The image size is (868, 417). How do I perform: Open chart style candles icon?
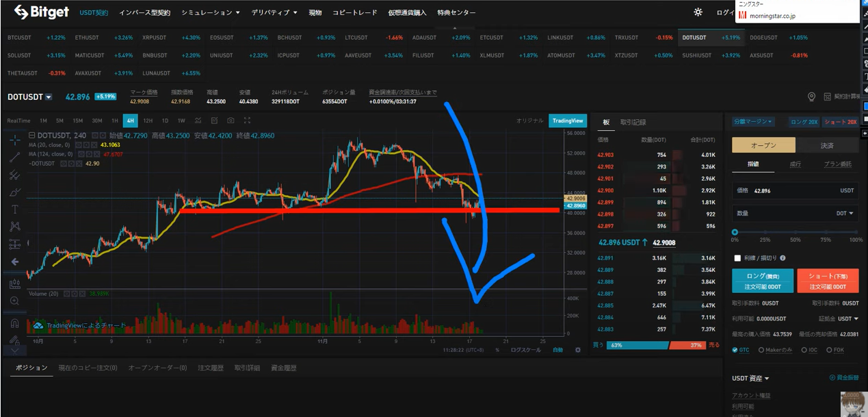point(198,121)
